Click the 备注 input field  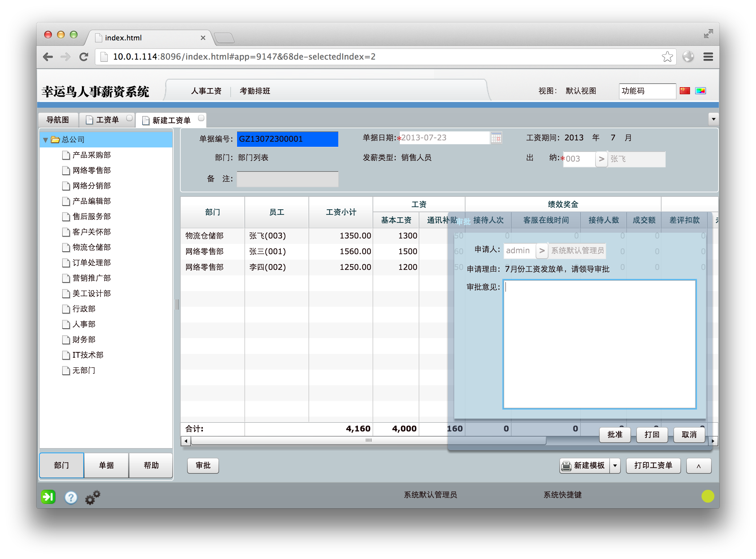pyautogui.click(x=287, y=179)
